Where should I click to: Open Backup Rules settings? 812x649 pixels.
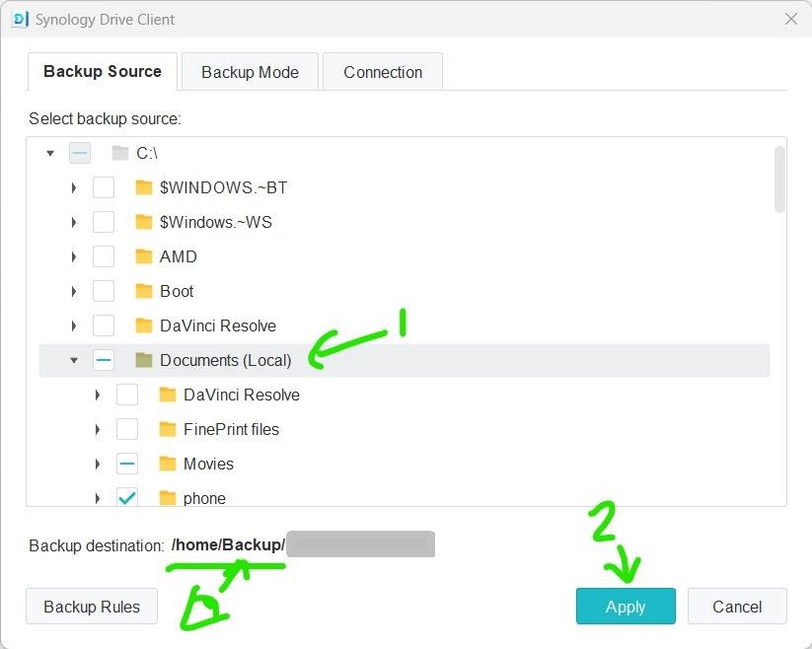(92, 607)
